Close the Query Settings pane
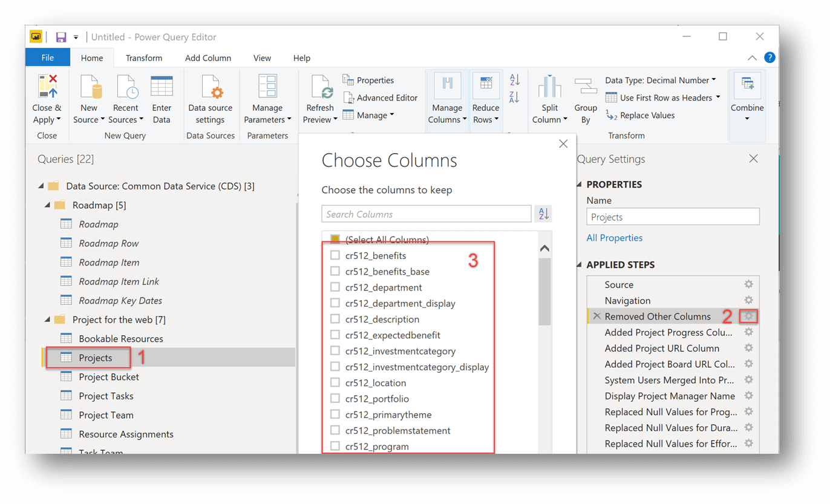 tap(753, 159)
